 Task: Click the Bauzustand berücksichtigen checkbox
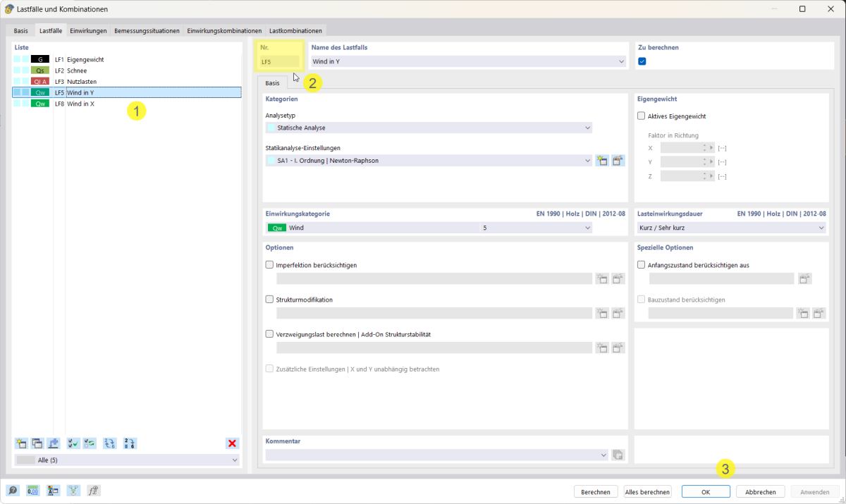point(642,300)
